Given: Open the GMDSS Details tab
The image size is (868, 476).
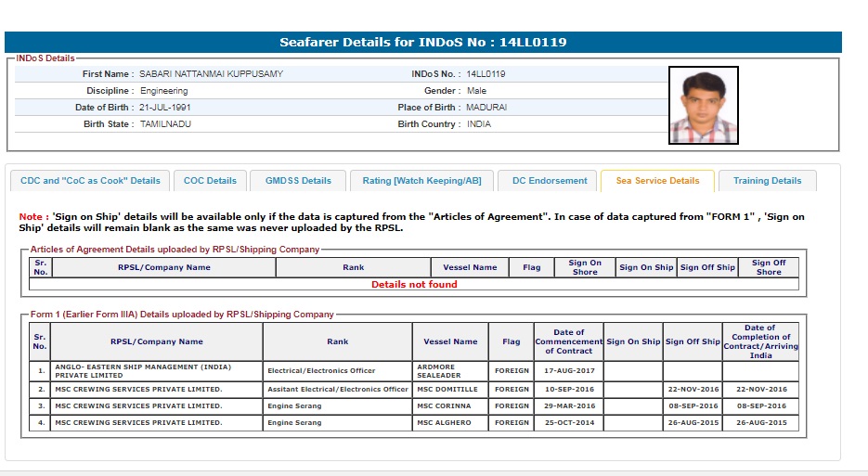Looking at the screenshot, I should coord(298,181).
